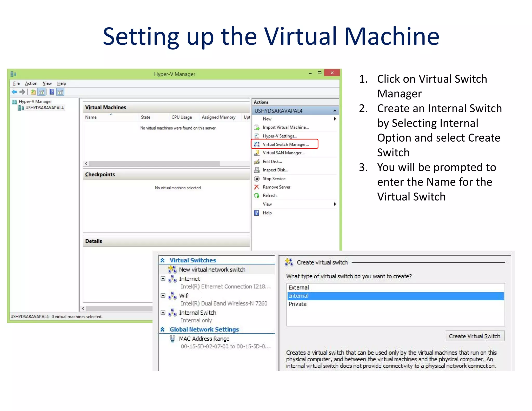Click Stop Service action text
Viewport: 532px width, 411px height.
274,178
